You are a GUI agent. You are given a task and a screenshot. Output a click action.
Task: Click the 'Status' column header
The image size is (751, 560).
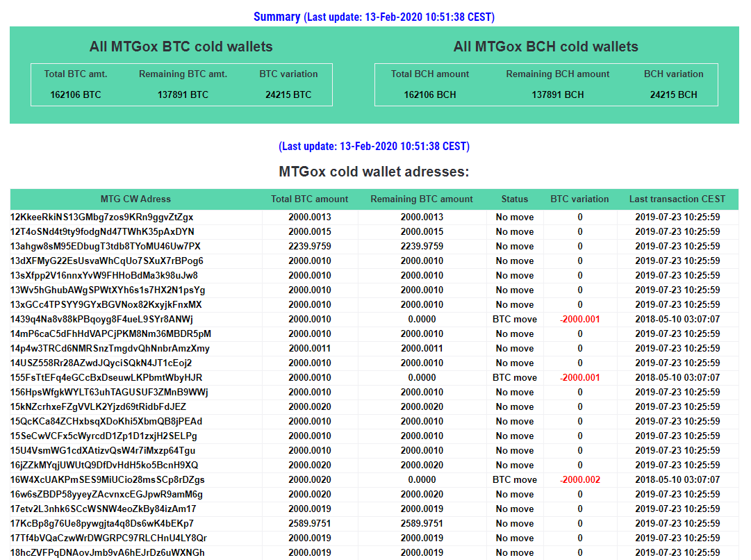pos(514,199)
